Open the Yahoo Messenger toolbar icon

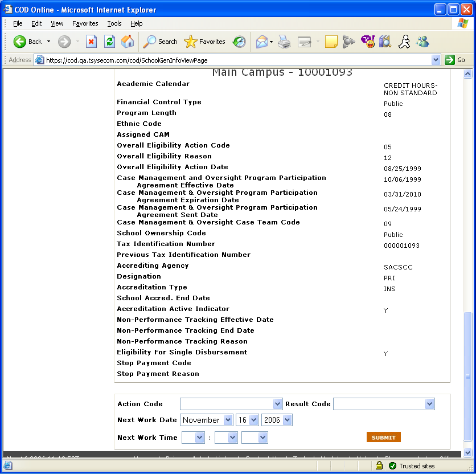click(x=368, y=42)
